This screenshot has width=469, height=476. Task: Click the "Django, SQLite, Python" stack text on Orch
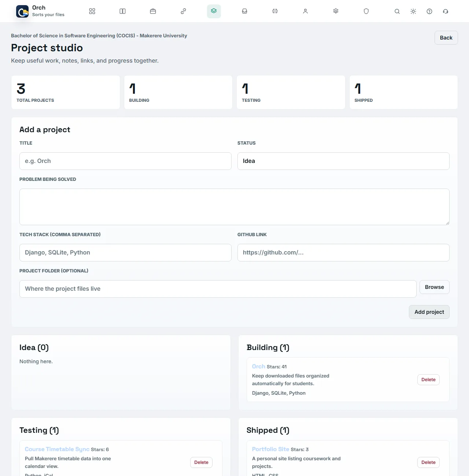tap(279, 393)
